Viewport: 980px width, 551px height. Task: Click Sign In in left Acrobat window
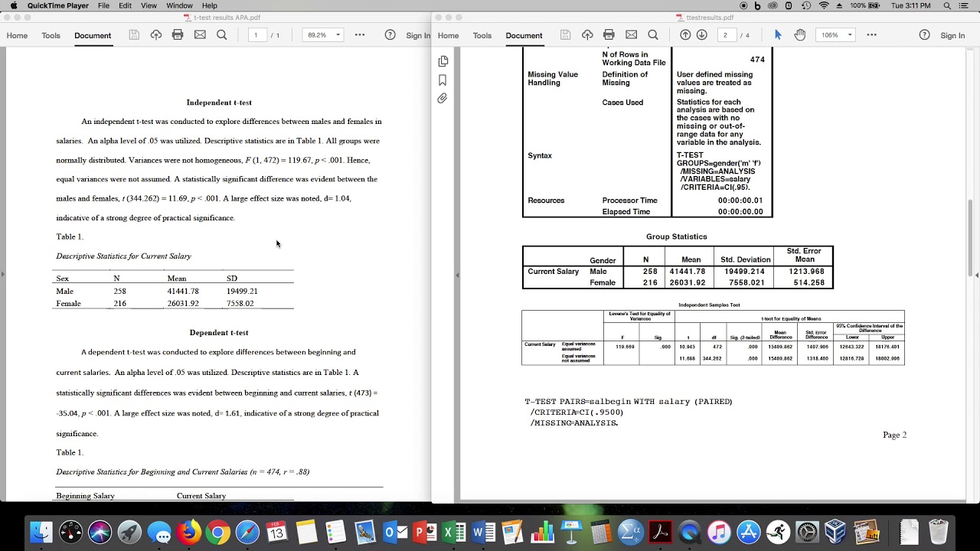(418, 35)
